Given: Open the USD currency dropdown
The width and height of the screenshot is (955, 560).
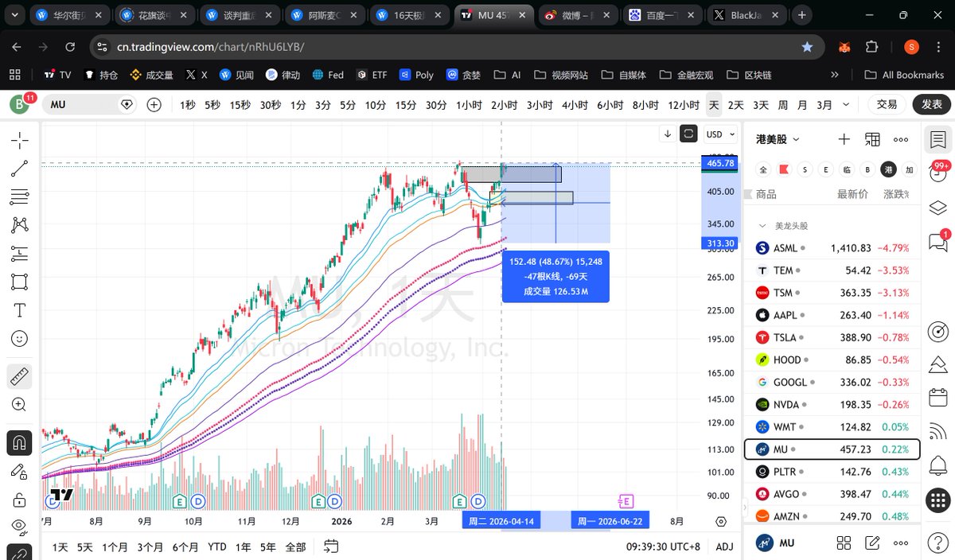Looking at the screenshot, I should coord(719,134).
